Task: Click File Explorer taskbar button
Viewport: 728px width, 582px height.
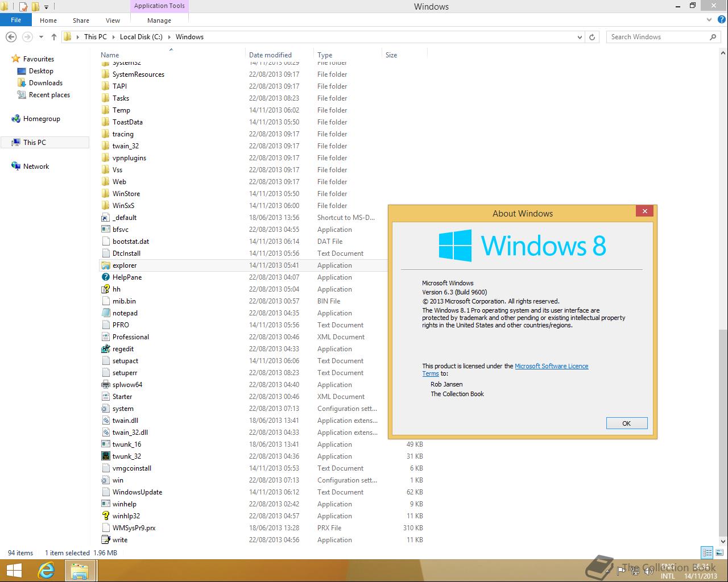Action: point(80,571)
